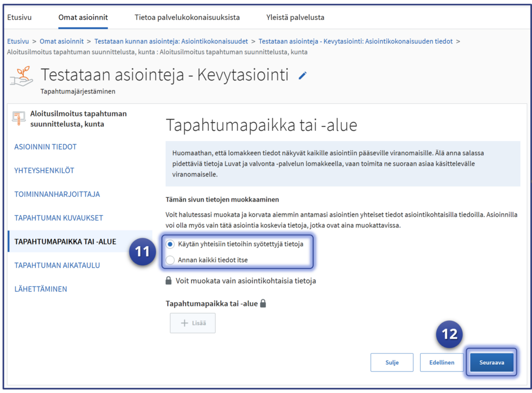This screenshot has width=532, height=393.
Task: Open the Tietoa palvelukokonaisuuksista tab
Action: coord(187,17)
